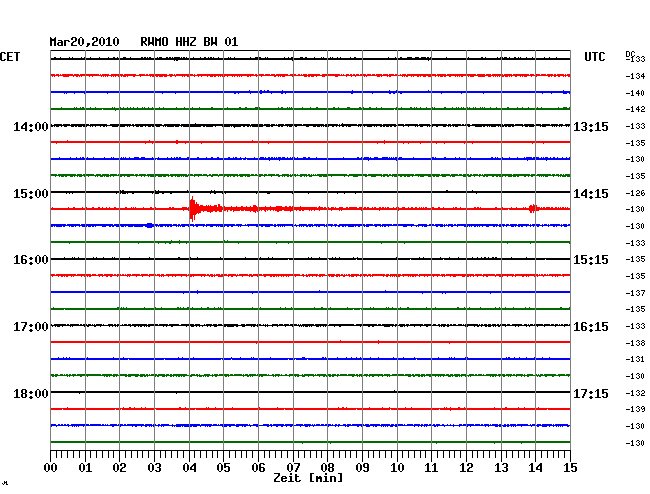Viewport: 650px width, 494px height.
Task: Click minute label 10 on time axis
Action: pos(397,467)
